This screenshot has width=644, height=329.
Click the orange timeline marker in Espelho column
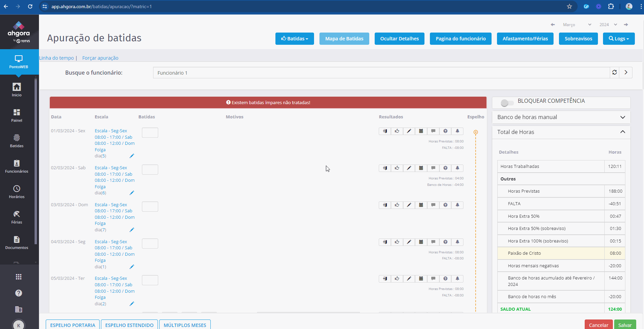[x=476, y=132]
